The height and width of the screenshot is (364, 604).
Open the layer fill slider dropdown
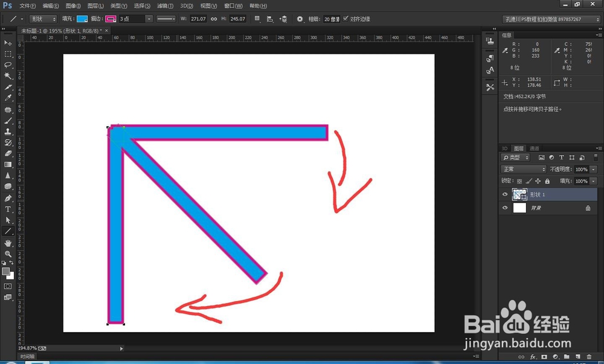(x=594, y=181)
